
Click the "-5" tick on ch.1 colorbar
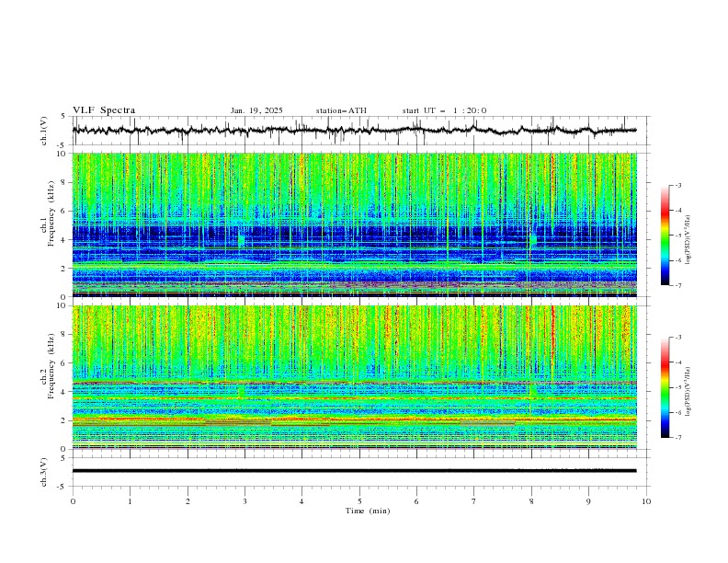(677, 236)
